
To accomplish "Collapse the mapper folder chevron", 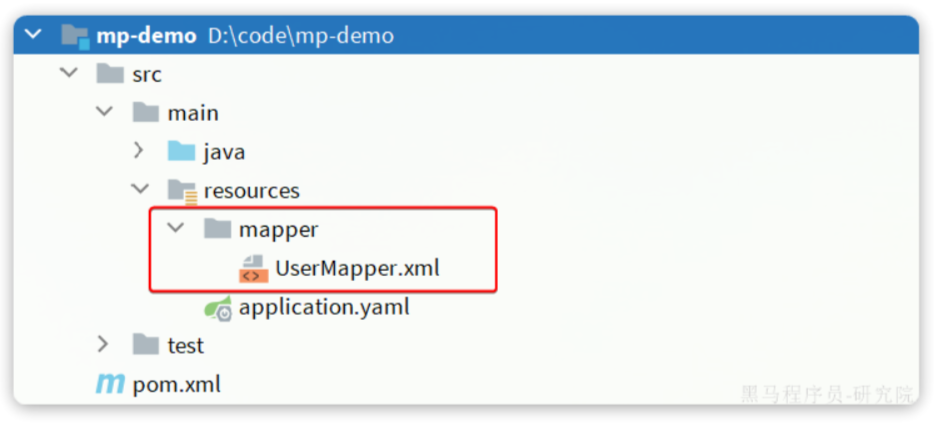I will pos(176,228).
